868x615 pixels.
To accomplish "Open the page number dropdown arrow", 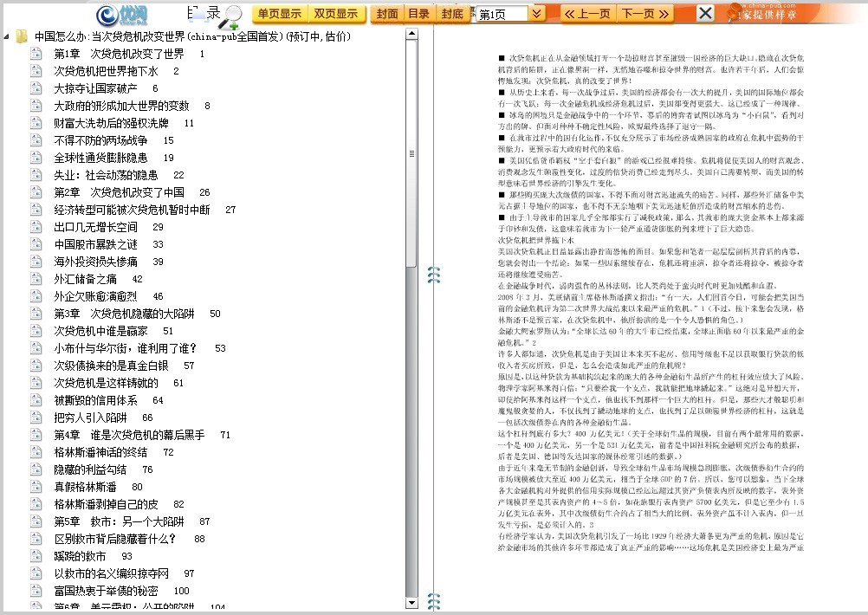I will tap(537, 14).
